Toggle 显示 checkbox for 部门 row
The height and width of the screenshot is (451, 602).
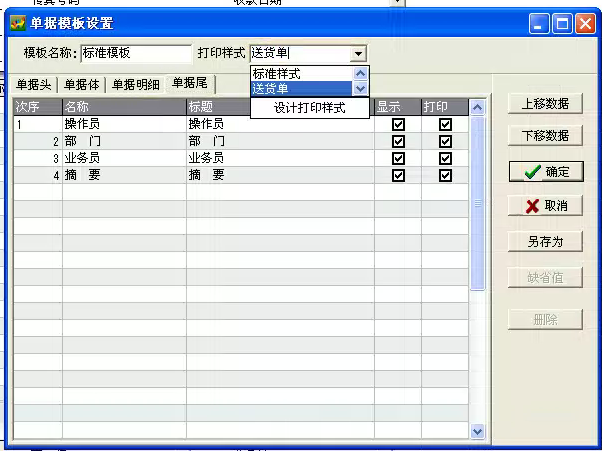click(398, 142)
